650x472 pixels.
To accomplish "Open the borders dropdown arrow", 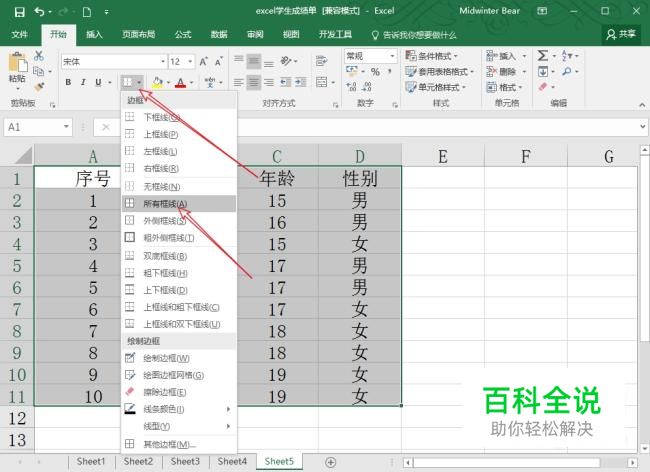I will click(x=139, y=82).
